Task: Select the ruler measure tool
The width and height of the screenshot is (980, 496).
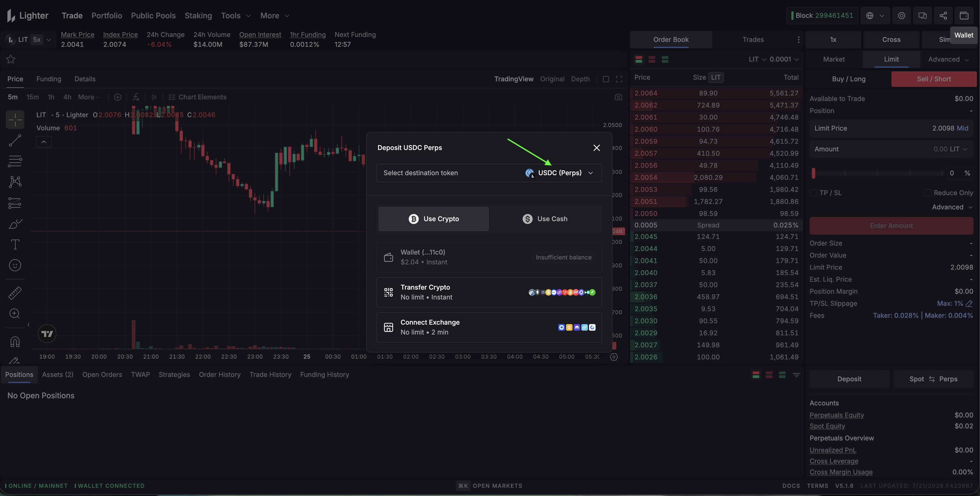Action: [15, 293]
